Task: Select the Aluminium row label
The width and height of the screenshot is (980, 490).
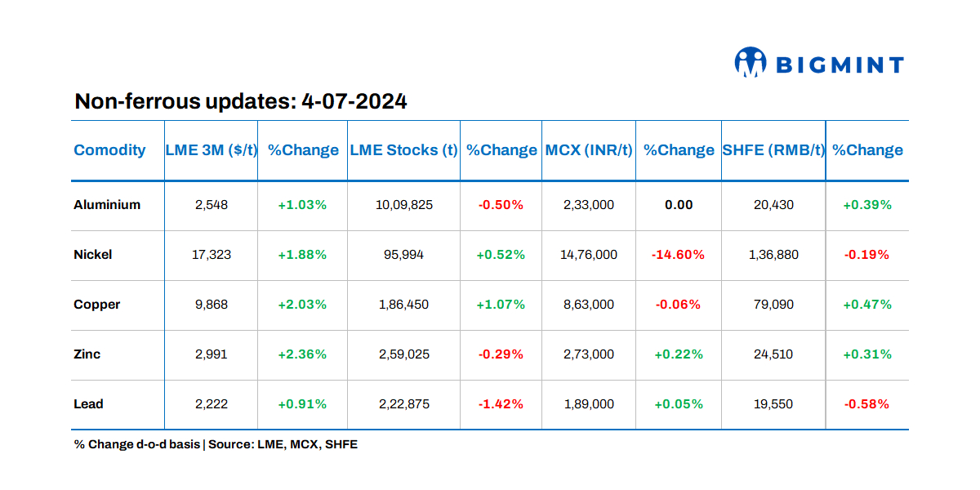Action: tap(107, 205)
